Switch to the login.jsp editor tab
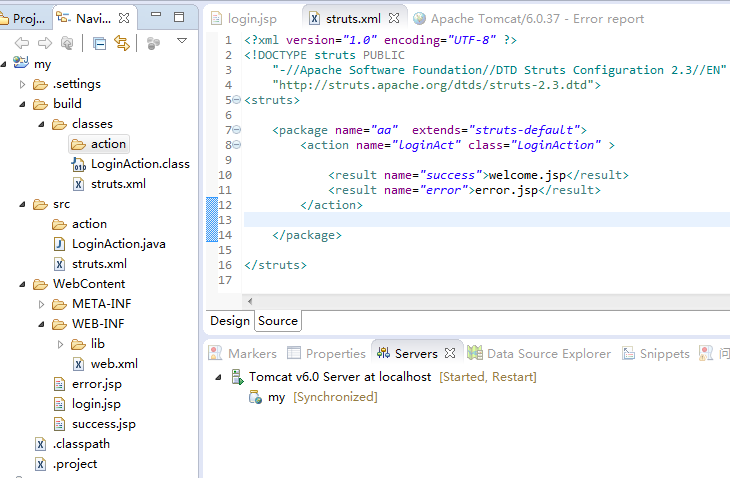 (244, 19)
